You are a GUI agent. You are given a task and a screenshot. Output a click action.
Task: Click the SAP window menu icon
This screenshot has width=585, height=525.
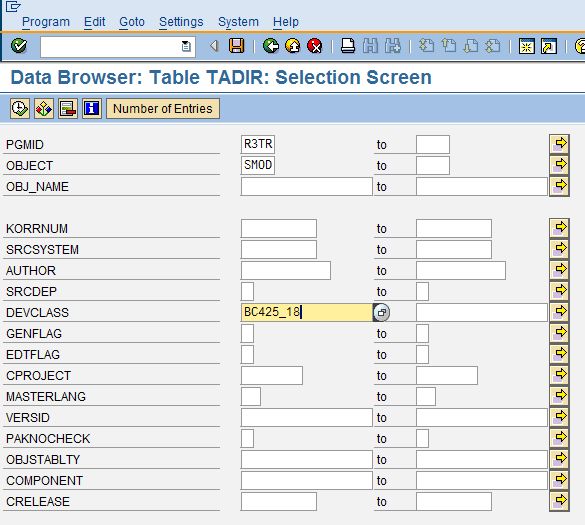pos(13,6)
